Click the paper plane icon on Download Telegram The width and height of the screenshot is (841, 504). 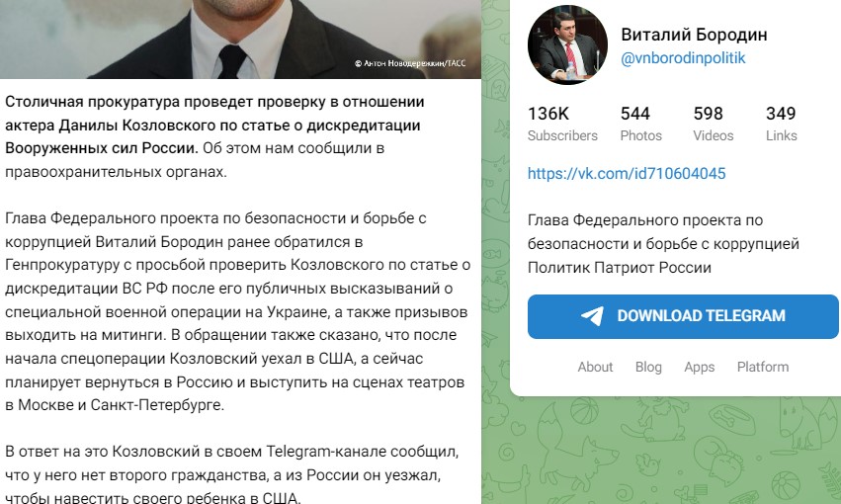coord(592,316)
